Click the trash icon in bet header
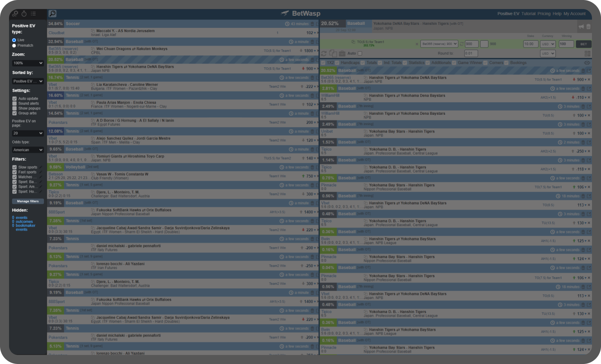Screen dimensions: 601x364 tap(588, 27)
